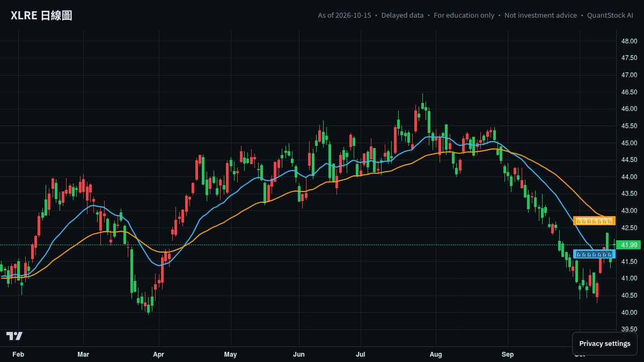
Task: Click the For education only notice
Action: coord(464,16)
